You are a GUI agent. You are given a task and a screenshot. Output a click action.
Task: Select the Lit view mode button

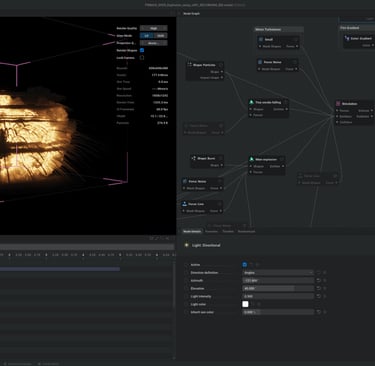[x=147, y=36]
